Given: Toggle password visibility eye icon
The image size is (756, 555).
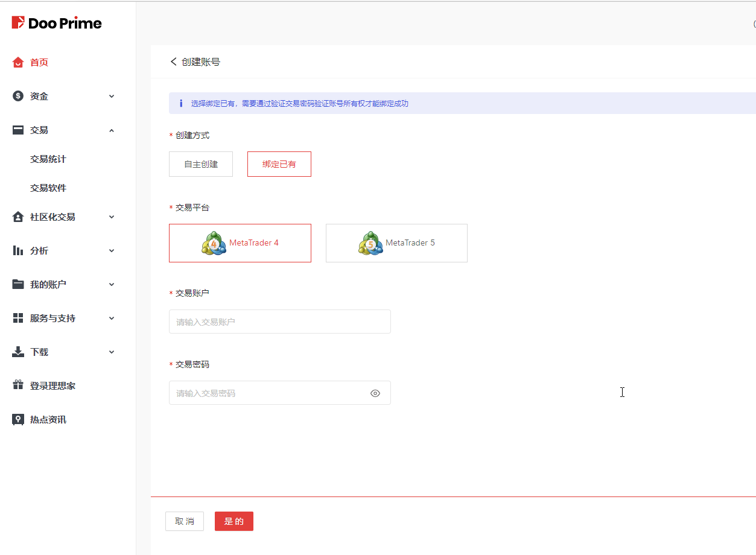Looking at the screenshot, I should 375,393.
